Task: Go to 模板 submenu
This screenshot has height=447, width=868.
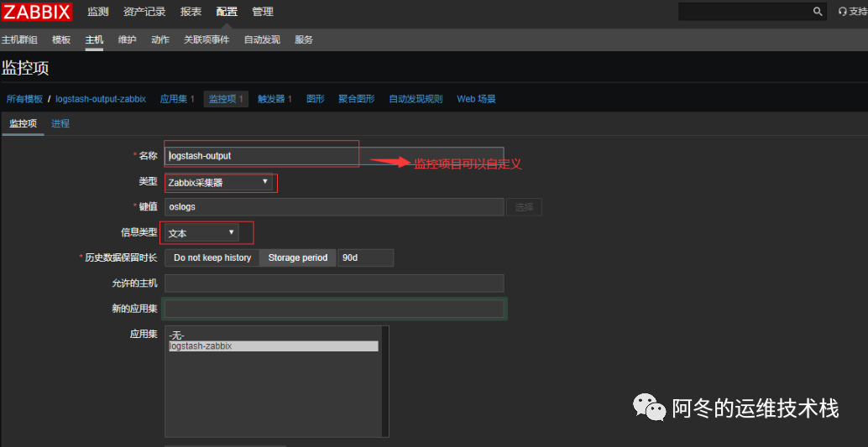Action: (x=61, y=39)
